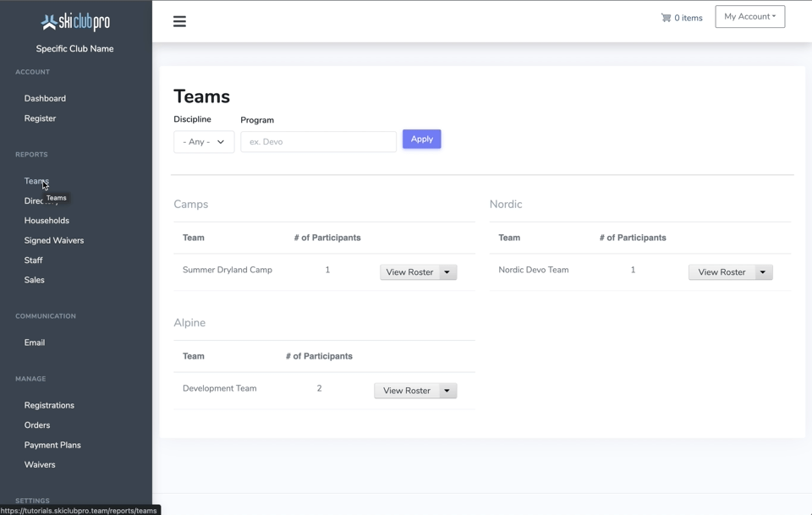Screen dimensions: 812x515
Task: Open the shopping cart icon
Action: pos(666,18)
